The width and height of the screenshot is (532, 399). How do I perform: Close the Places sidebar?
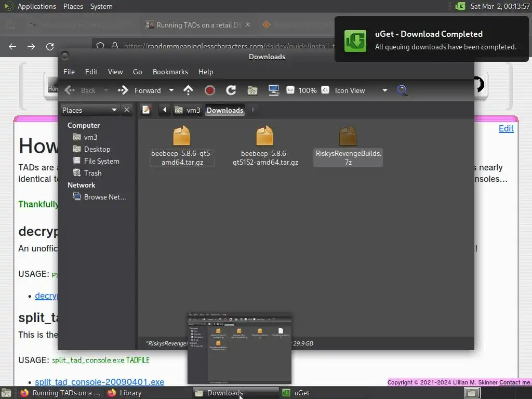coord(127,110)
